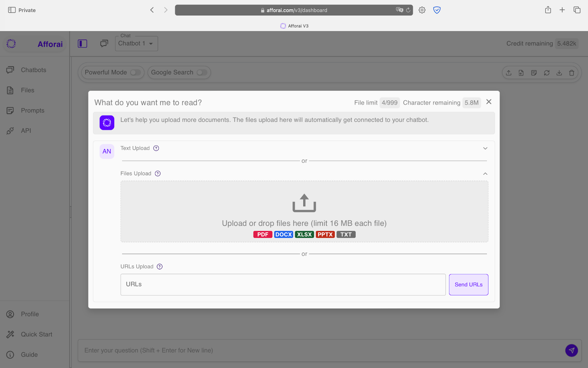Click the file import icon in the chat toolbar

click(x=521, y=73)
